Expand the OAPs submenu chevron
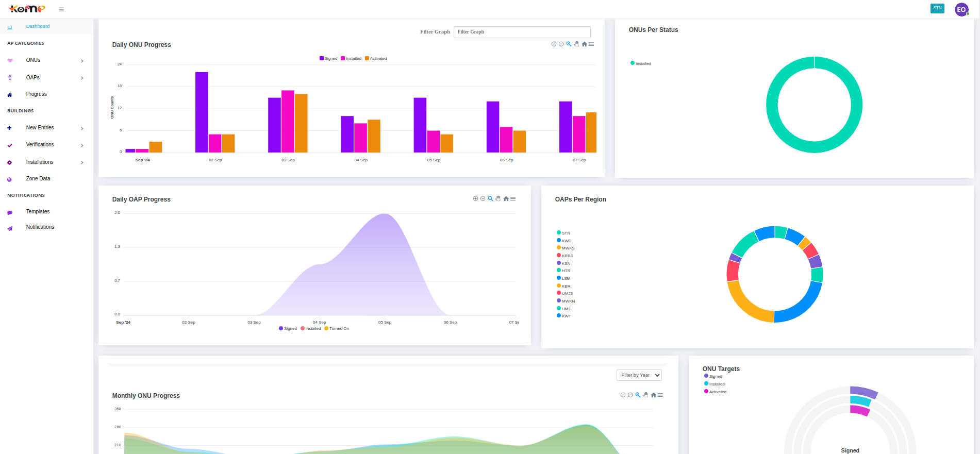The height and width of the screenshot is (454, 980). [x=82, y=78]
